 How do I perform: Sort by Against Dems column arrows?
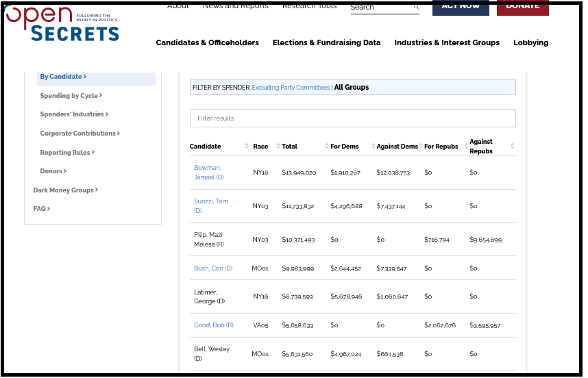pyautogui.click(x=421, y=146)
